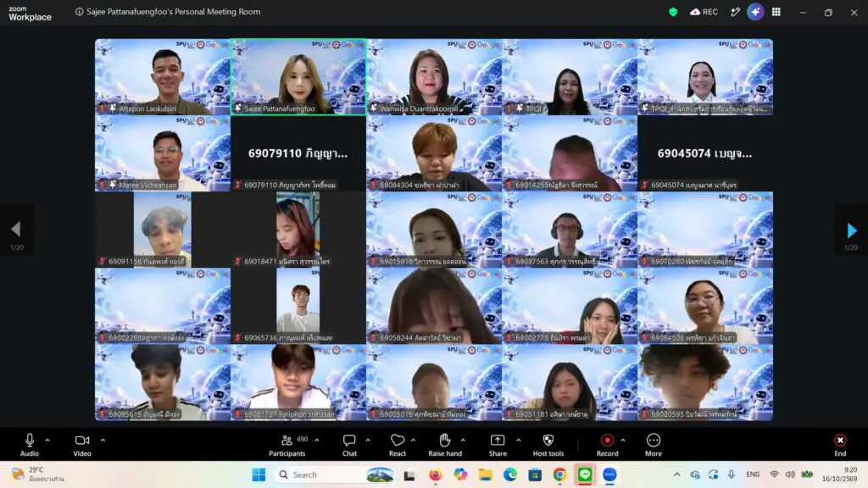
Task: Click the Share screen icon
Action: 498,441
